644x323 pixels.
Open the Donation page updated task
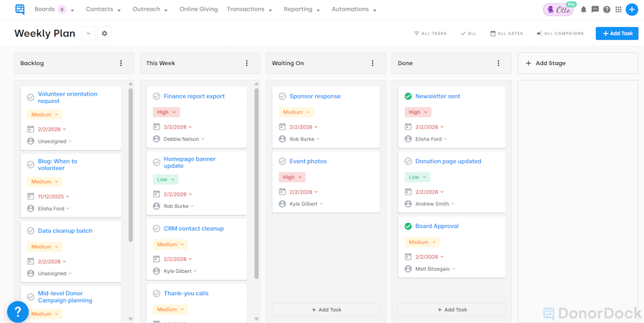click(x=448, y=161)
